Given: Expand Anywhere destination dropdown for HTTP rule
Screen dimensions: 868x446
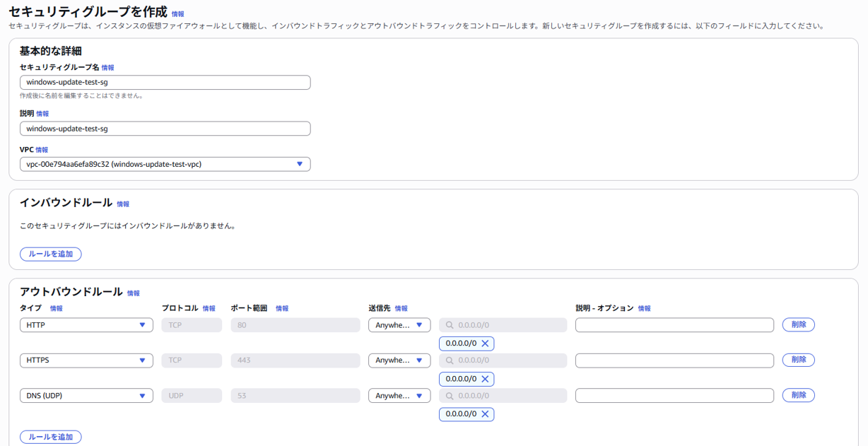Looking at the screenshot, I should 399,325.
